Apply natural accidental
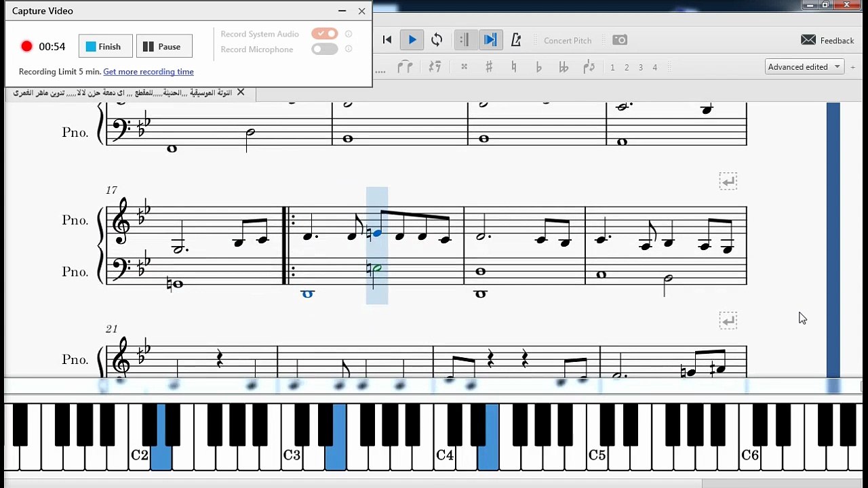 pyautogui.click(x=514, y=66)
